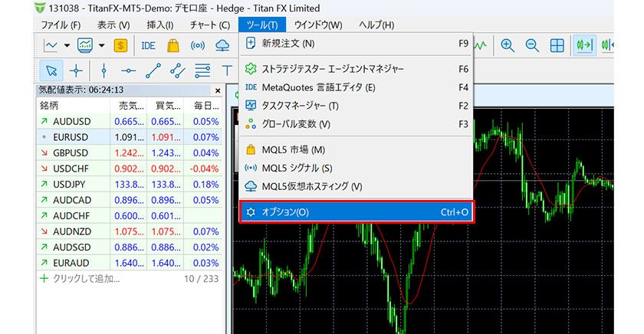The width and height of the screenshot is (644, 334).
Task: Open the チャート (C) menu
Action: [209, 25]
